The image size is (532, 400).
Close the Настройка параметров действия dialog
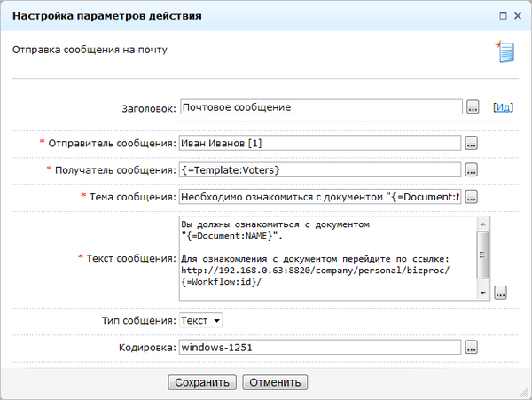click(x=519, y=16)
